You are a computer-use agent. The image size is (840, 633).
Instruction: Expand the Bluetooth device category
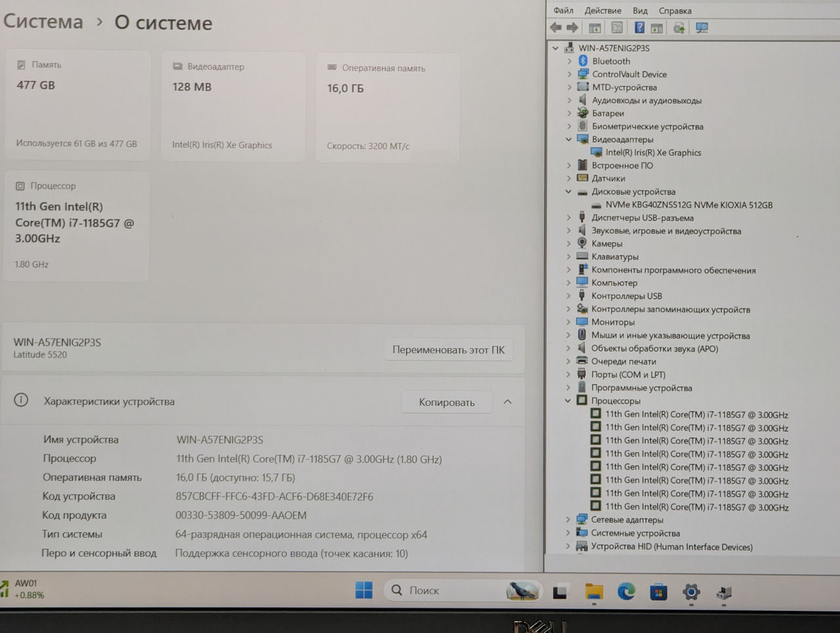coord(570,61)
